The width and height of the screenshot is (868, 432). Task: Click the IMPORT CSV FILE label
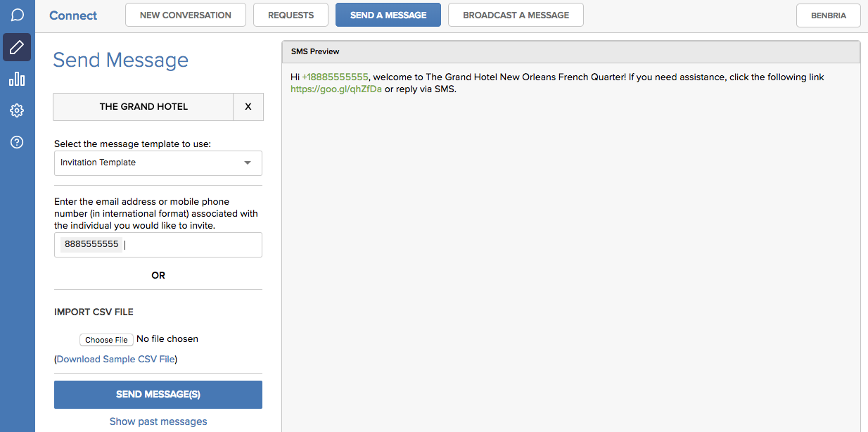pyautogui.click(x=94, y=312)
